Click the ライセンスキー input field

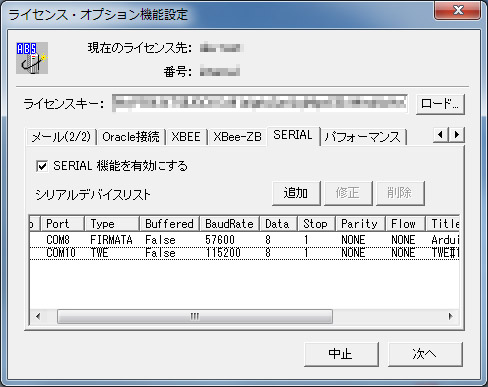(260, 103)
